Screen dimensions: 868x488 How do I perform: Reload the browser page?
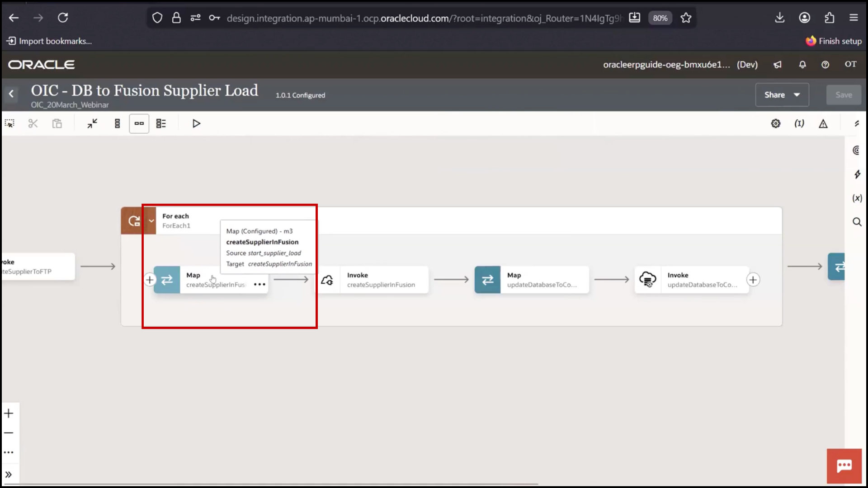[x=63, y=18]
